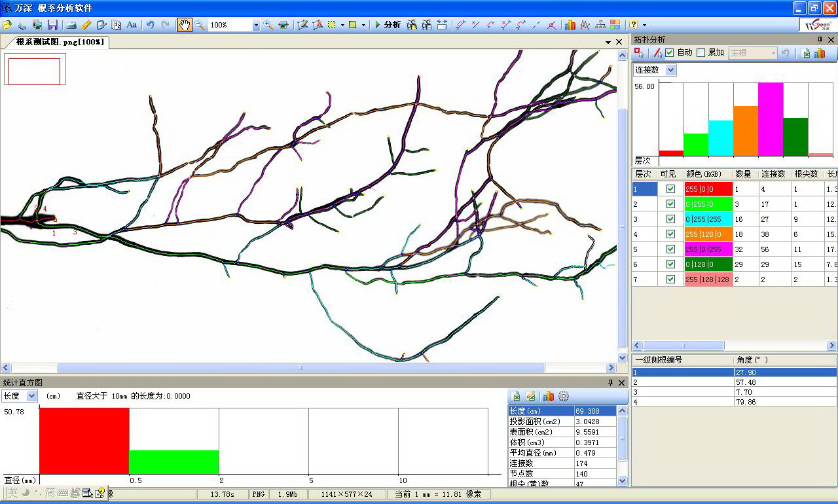The width and height of the screenshot is (838, 504).
Task: Click Excel export icon in 拓扑分析 toolbar
Action: point(806,53)
